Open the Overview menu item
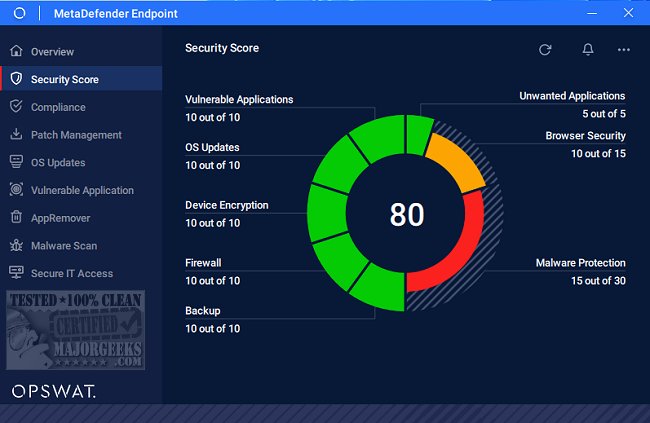 (x=81, y=51)
